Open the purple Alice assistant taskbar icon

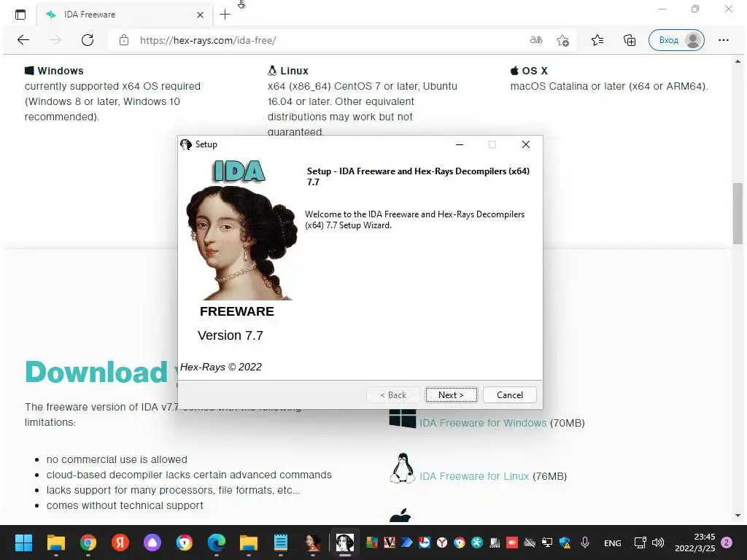coord(152,542)
